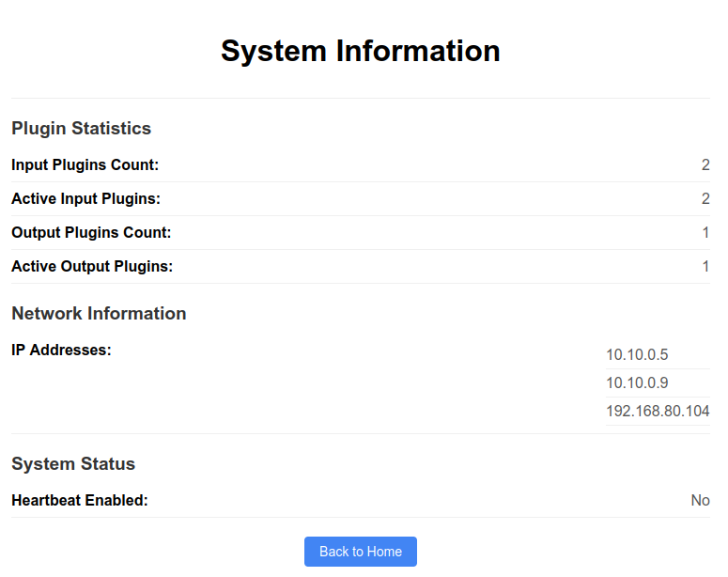Click the divider line below the page title
728x577 pixels.
(360, 98)
